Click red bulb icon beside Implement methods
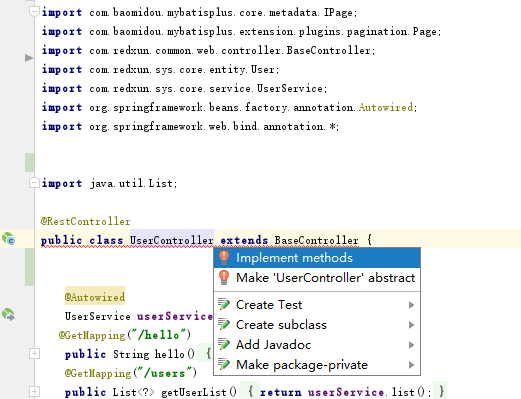This screenshot has height=399, width=521. (x=224, y=258)
